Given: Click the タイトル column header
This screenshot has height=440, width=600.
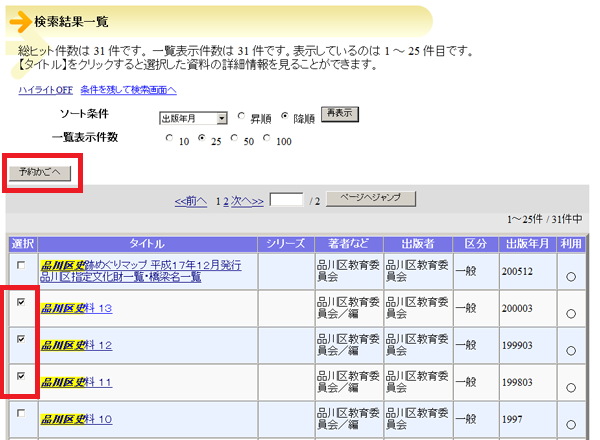Looking at the screenshot, I should click(148, 244).
